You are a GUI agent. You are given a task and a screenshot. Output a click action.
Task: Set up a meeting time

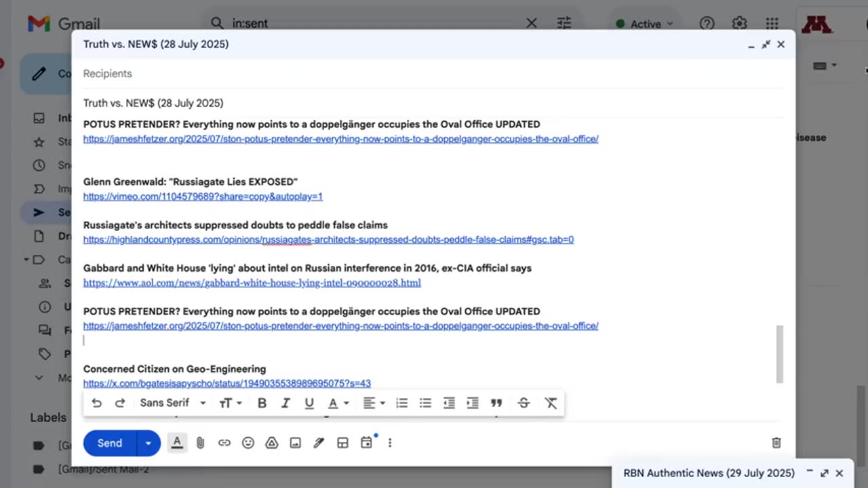tap(366, 443)
